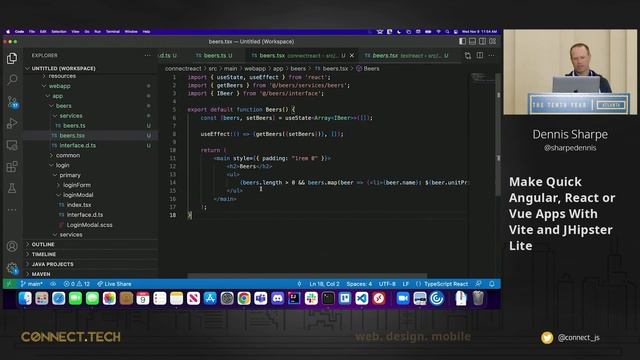Open editor more actions ellipsis
Screen dimensions: 640x360
coord(491,55)
